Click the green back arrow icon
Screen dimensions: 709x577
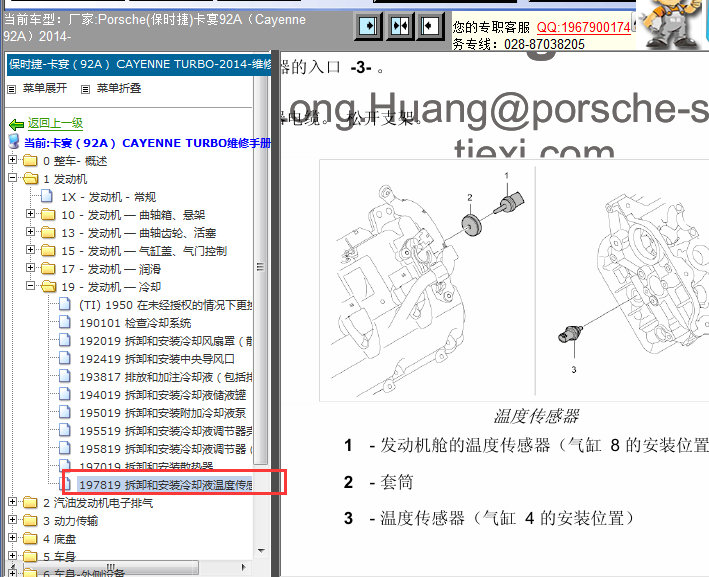point(16,124)
